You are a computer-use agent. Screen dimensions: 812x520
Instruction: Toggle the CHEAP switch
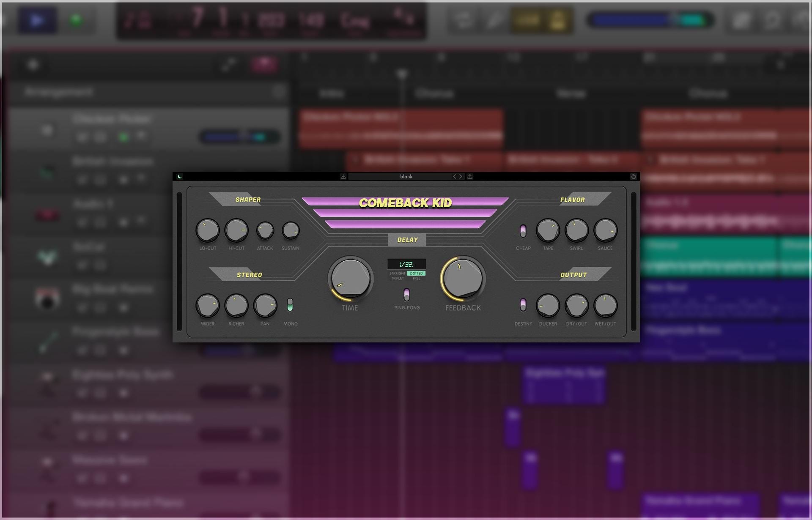[x=523, y=231]
